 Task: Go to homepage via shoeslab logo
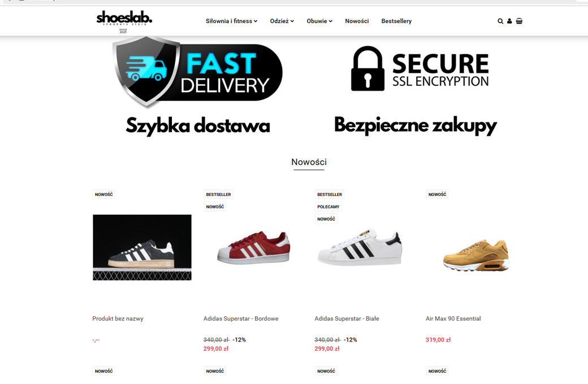click(124, 21)
